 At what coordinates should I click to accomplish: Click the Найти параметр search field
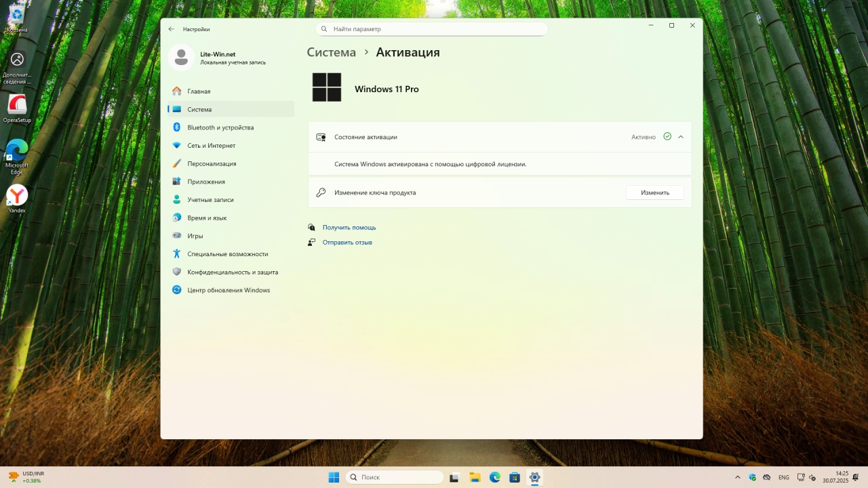coord(431,29)
